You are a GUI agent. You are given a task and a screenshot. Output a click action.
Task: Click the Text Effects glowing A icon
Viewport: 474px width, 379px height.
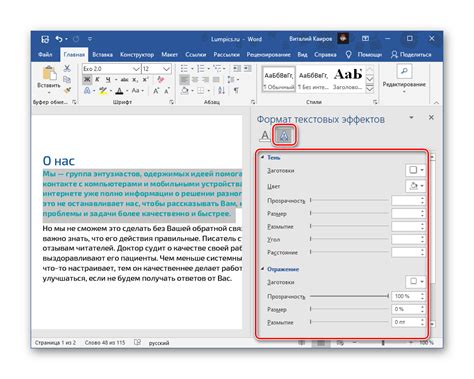click(87, 90)
